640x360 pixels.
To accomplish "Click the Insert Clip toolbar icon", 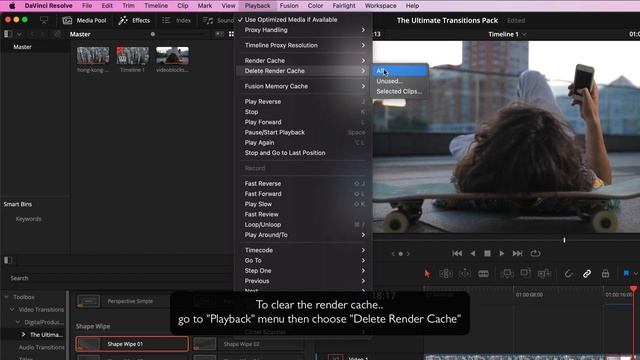I will coord(507,273).
